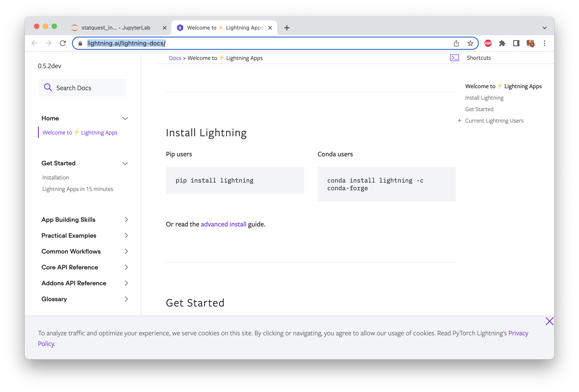Open the Privacy Policy link

coord(518,333)
